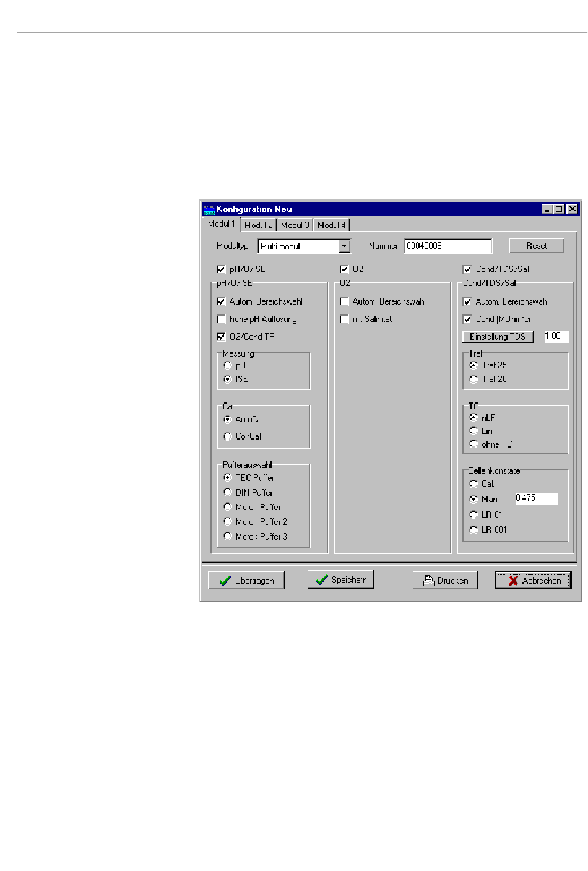Select nLF temperature compensation

pyautogui.click(x=473, y=417)
